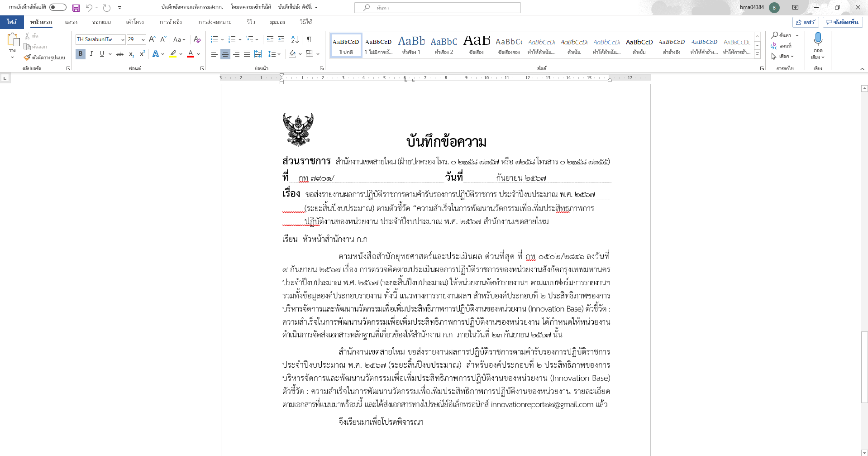The height and width of the screenshot is (456, 868).
Task: Toggle Bold formatting
Action: point(81,54)
